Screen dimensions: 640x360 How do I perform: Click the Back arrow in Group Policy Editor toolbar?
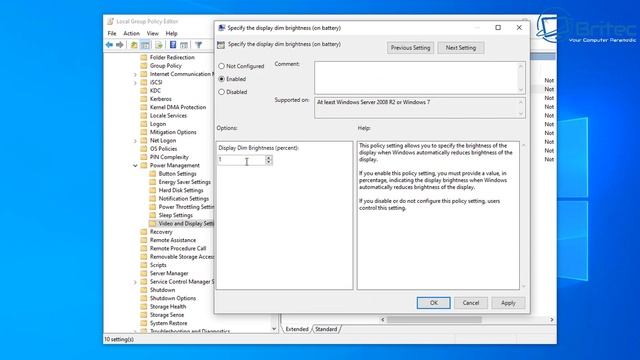pos(109,45)
